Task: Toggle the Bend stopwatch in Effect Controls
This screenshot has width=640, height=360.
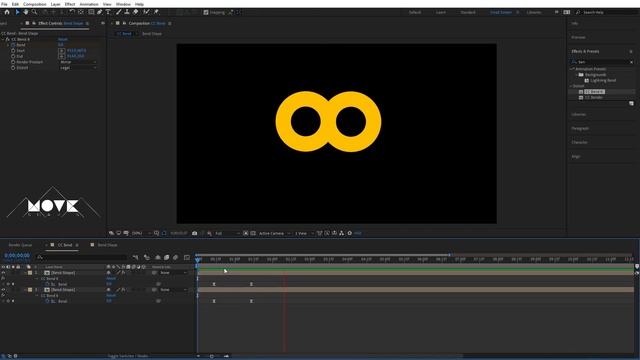Action: click(x=13, y=45)
